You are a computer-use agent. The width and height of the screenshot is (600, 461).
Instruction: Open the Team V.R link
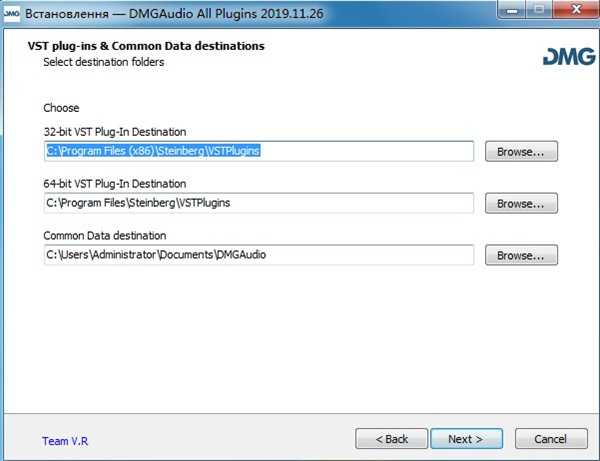point(65,441)
